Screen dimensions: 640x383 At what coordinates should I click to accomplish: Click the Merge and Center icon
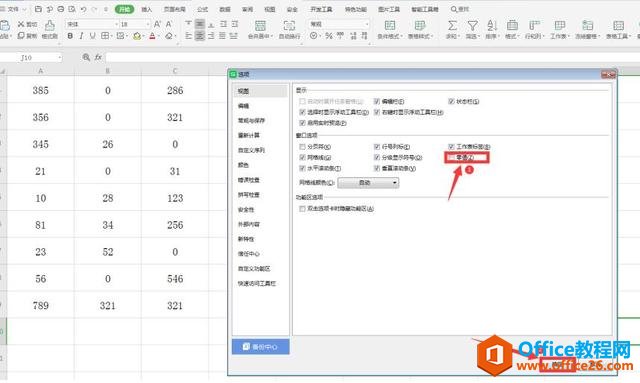[260, 26]
